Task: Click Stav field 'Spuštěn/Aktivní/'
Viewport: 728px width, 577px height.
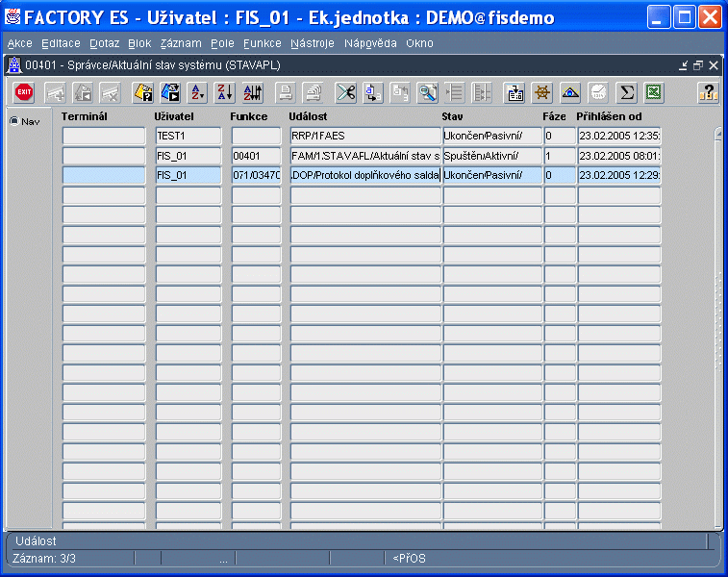Action: [x=492, y=156]
